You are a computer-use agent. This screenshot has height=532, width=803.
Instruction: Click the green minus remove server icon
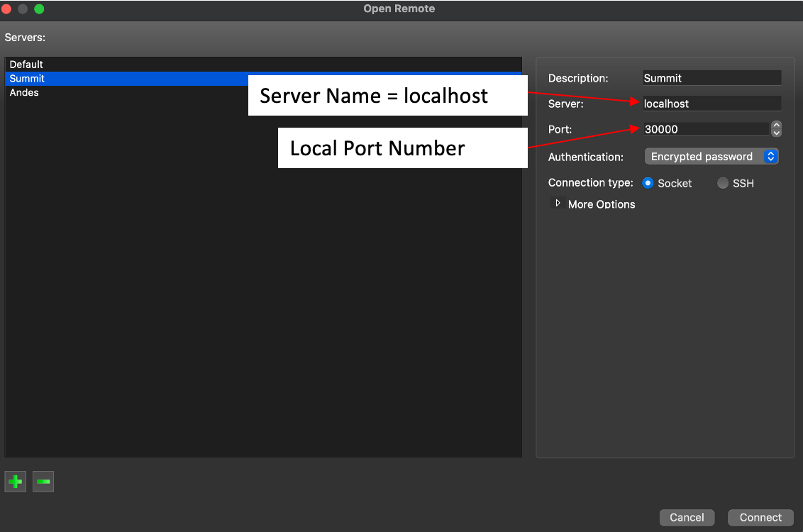pyautogui.click(x=43, y=482)
